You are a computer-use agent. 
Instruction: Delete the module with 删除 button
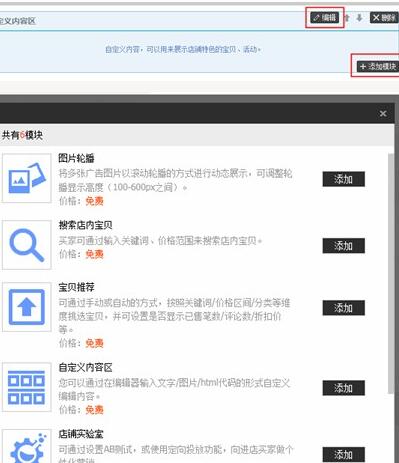point(384,18)
